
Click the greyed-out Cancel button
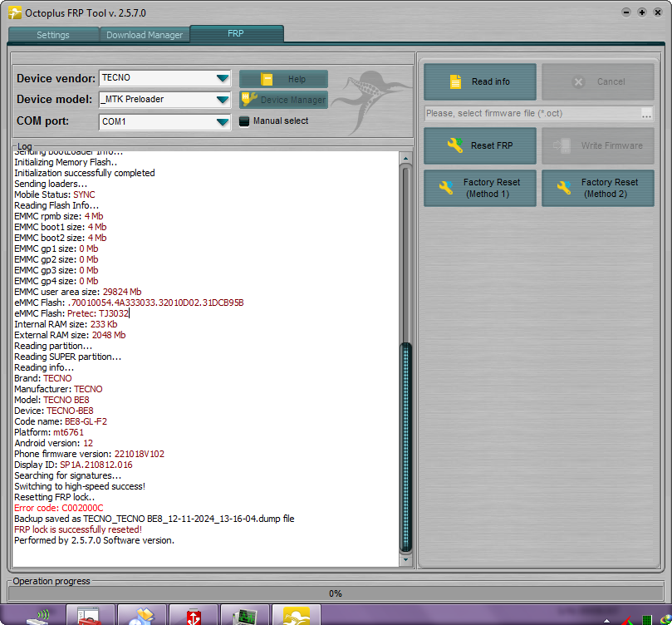point(598,81)
